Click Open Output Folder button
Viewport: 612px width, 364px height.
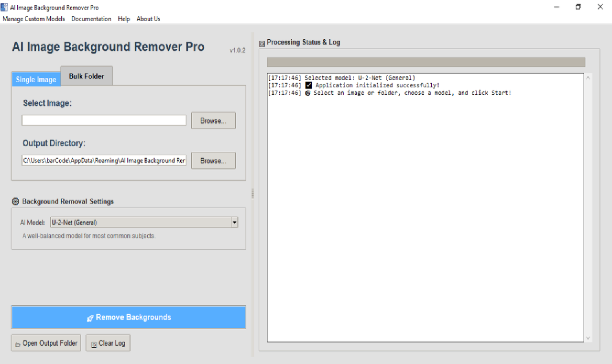(x=46, y=343)
